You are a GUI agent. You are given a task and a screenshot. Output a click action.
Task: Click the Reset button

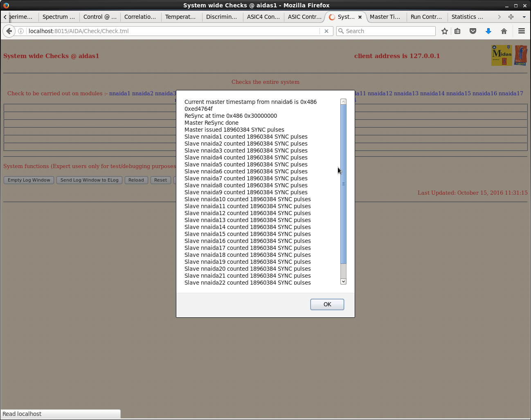(160, 180)
